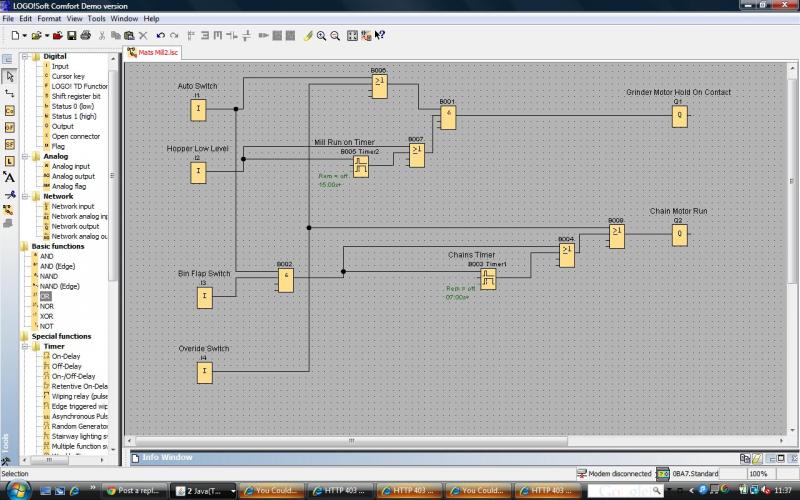Click the Q1 Grinder Motor output block
Viewport: 800px width, 500px height.
(679, 115)
